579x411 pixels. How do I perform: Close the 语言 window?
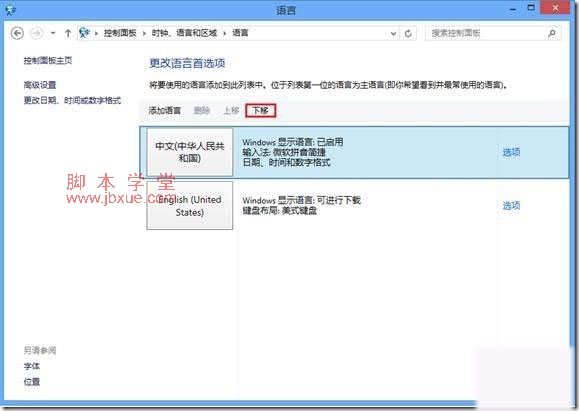pyautogui.click(x=555, y=8)
